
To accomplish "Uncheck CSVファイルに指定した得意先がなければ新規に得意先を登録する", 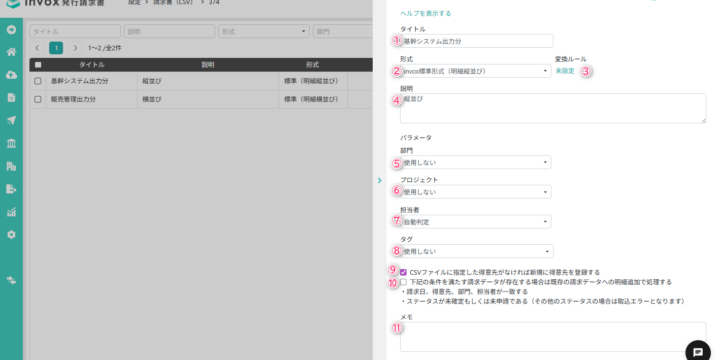I will coord(404,272).
